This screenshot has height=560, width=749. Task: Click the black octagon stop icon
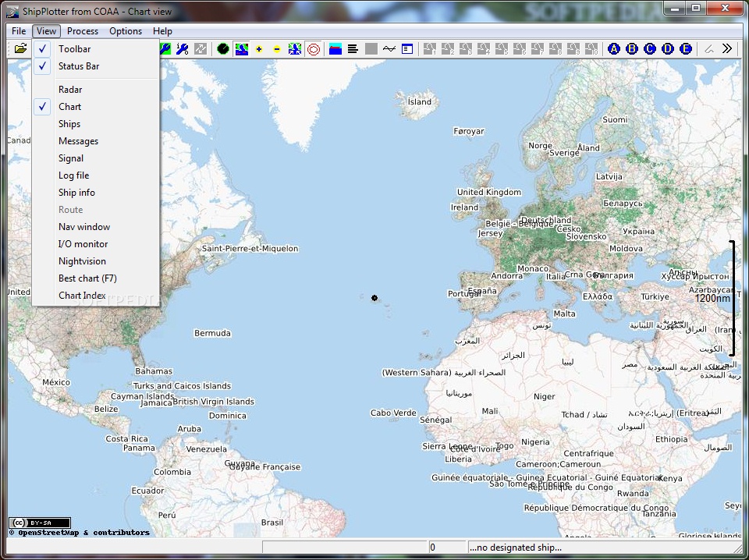[x=223, y=48]
